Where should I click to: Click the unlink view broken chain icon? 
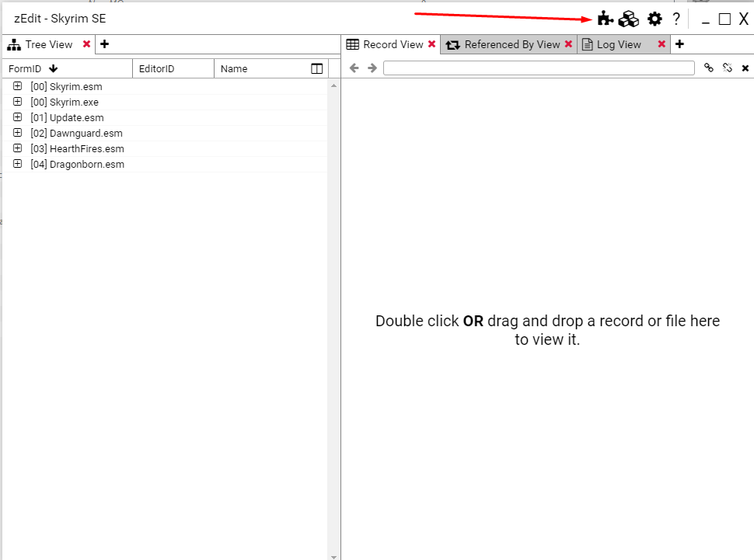click(728, 68)
